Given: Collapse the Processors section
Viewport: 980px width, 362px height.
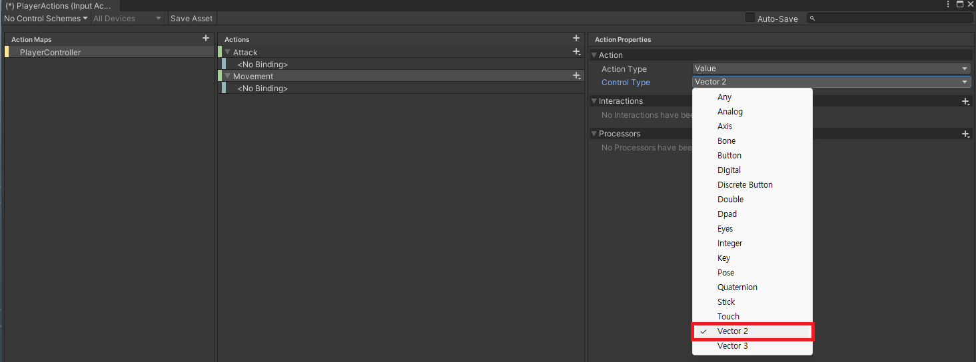Looking at the screenshot, I should [x=594, y=134].
